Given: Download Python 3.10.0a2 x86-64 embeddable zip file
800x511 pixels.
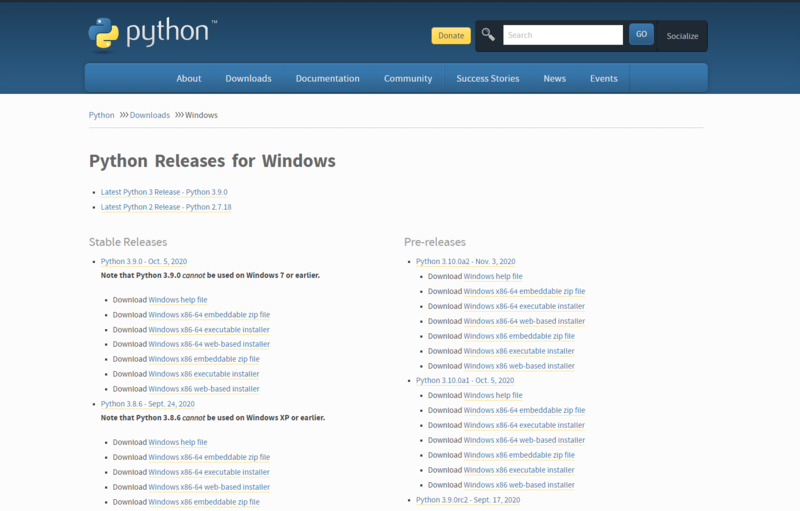Looking at the screenshot, I should click(x=524, y=291).
